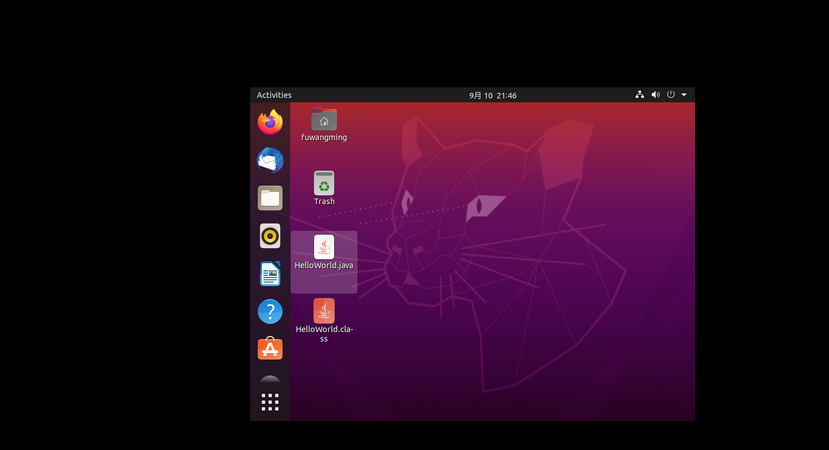829x450 pixels.
Task: Show Applications grid
Action: [270, 402]
